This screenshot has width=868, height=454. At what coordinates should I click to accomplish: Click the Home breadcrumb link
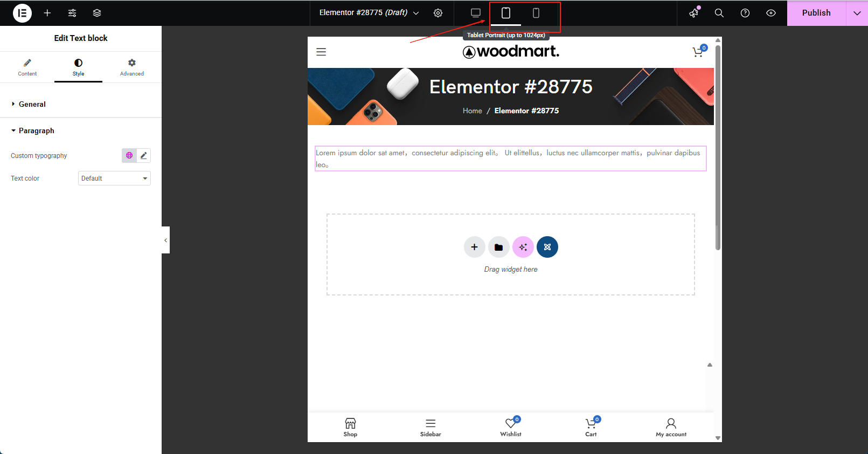472,111
